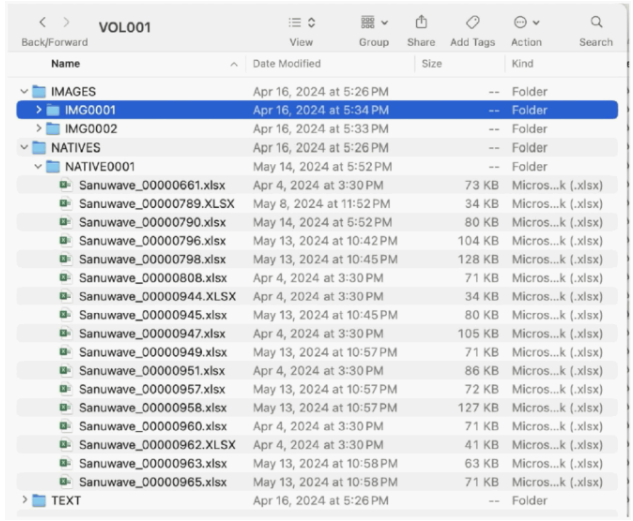Click the Back arrow in toolbar
This screenshot has width=633, height=521.
[x=43, y=23]
